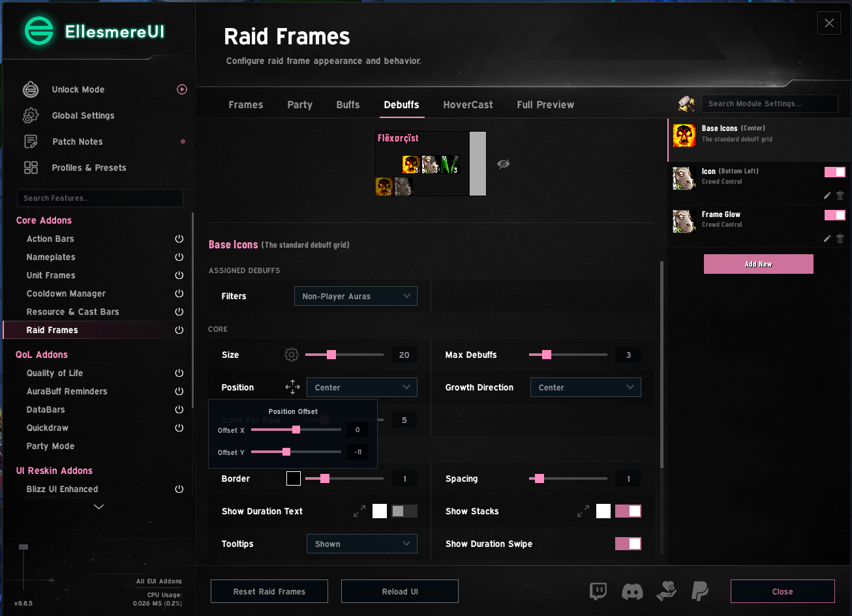852x616 pixels.
Task: Open the black Border color swatch
Action: 294,478
